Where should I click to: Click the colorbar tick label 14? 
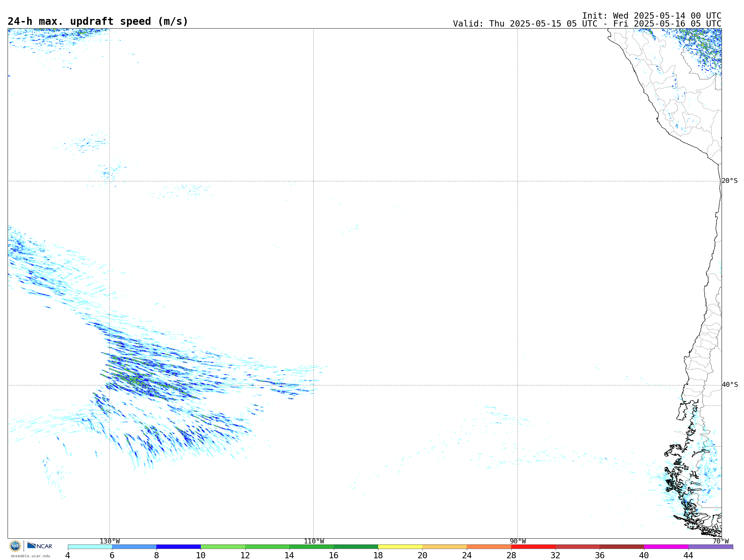point(290,555)
